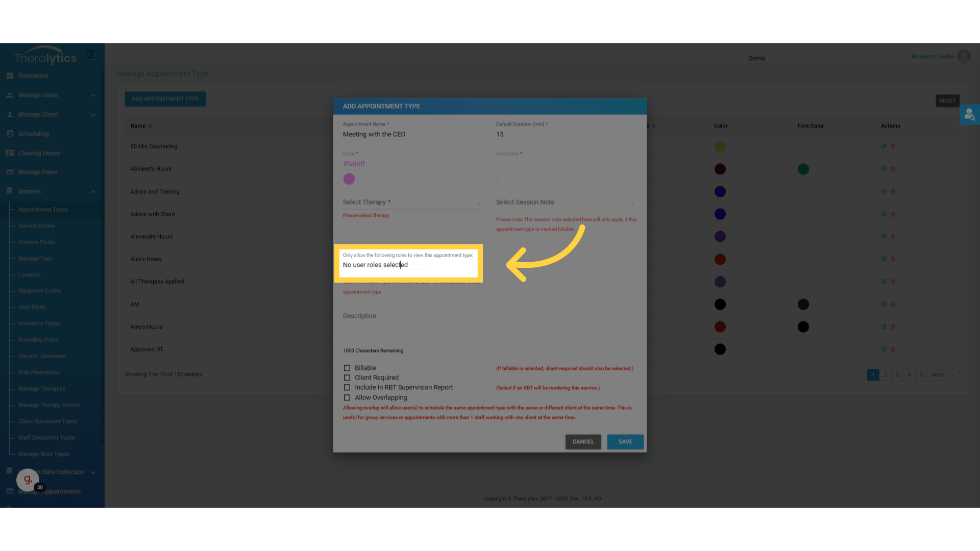
Task: Click the pink color swatch circle
Action: point(349,179)
